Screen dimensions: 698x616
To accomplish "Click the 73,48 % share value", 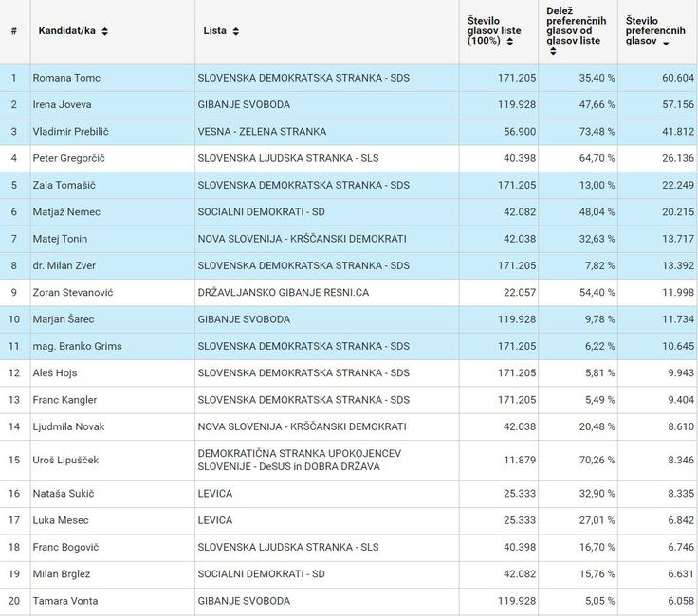I will point(597,131).
